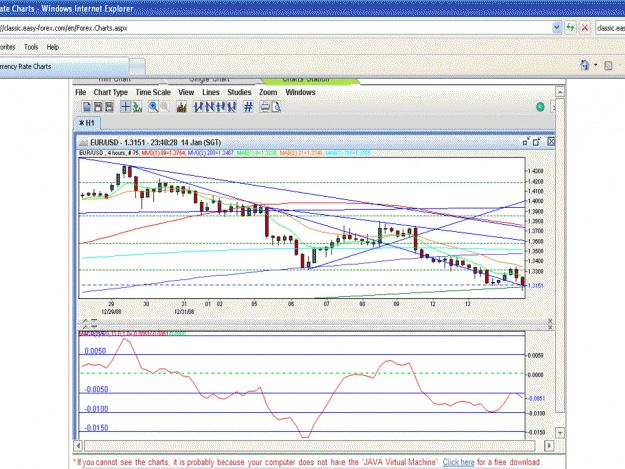
Task: Click the red stop loading icon
Action: (585, 28)
